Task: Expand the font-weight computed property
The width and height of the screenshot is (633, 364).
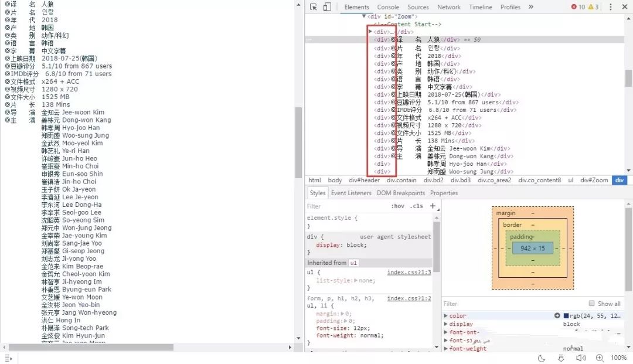Action: [x=445, y=348]
